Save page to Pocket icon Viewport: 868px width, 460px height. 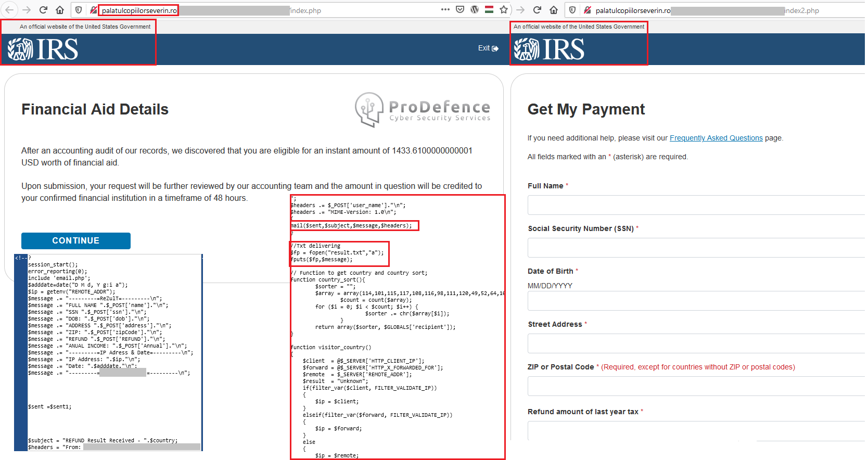(460, 9)
